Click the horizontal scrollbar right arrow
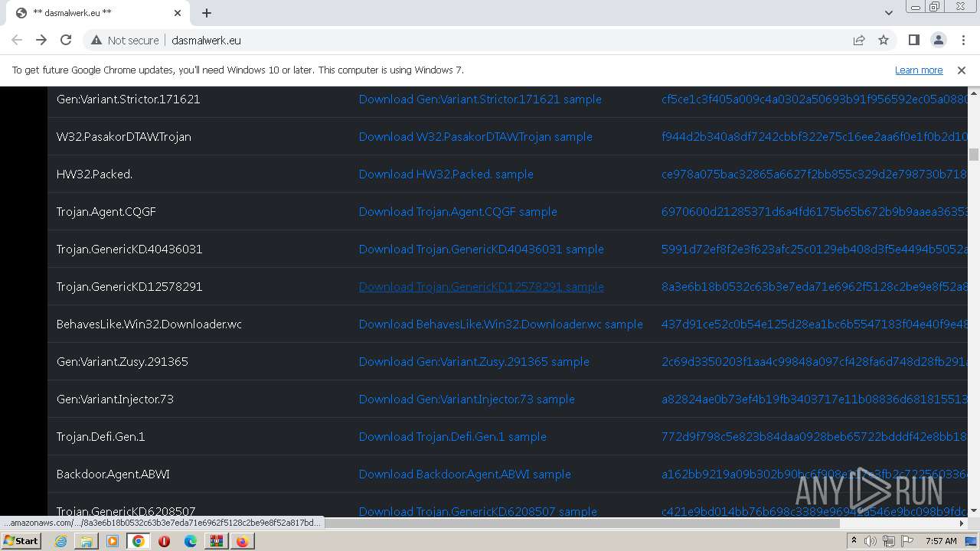Screen dimensions: 980x551 962,523
